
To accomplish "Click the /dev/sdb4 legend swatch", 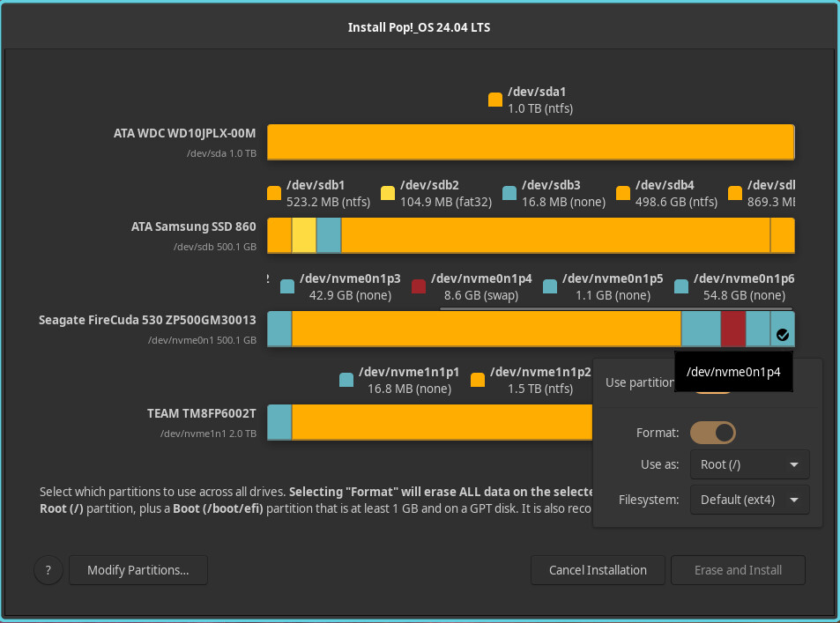I will point(623,193).
